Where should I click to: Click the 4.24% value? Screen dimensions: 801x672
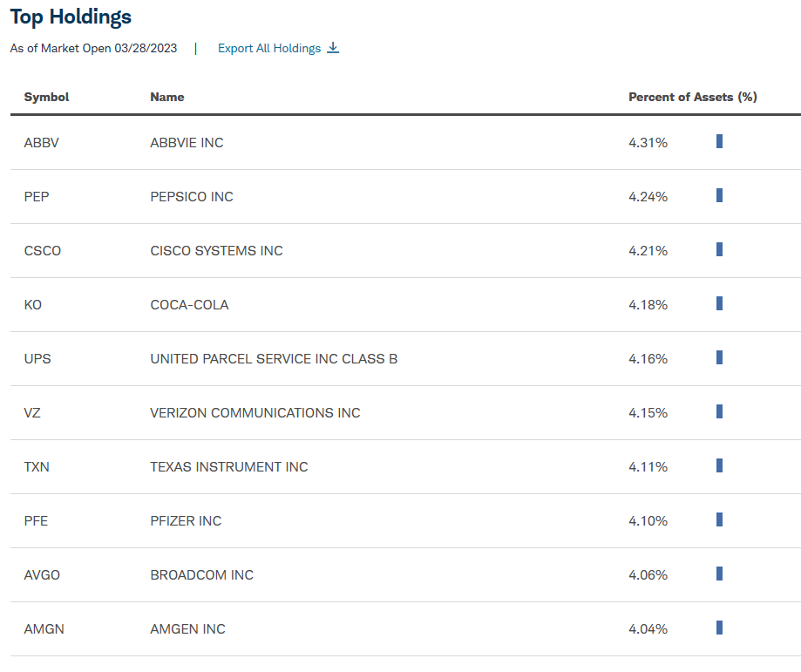point(648,197)
